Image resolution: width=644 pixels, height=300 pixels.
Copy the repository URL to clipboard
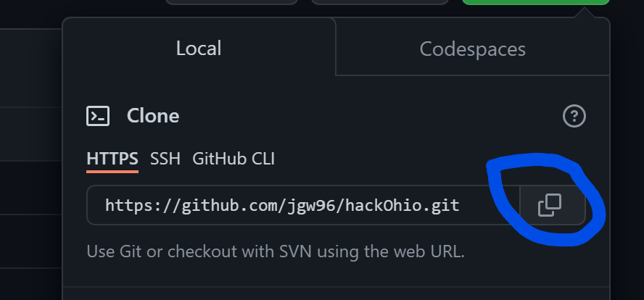coord(550,205)
